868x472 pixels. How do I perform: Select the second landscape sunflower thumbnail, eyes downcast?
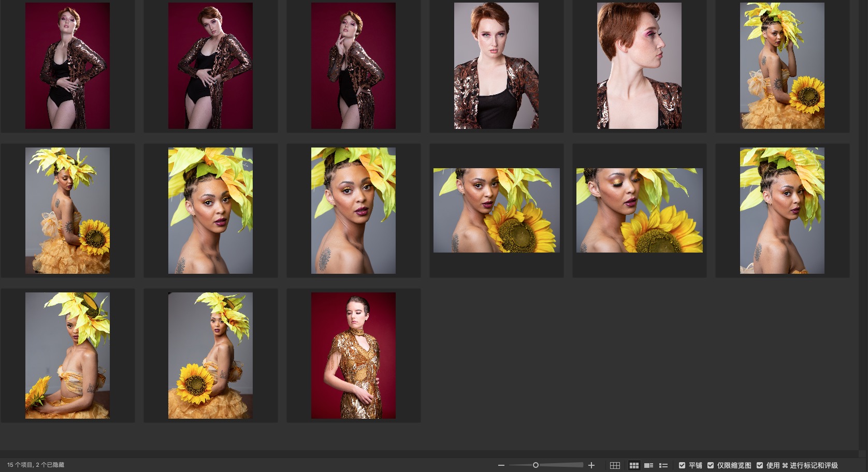click(639, 210)
